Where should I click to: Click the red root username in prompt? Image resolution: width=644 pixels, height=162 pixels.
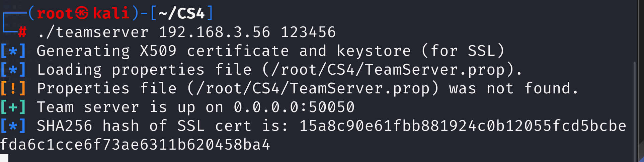55,13
